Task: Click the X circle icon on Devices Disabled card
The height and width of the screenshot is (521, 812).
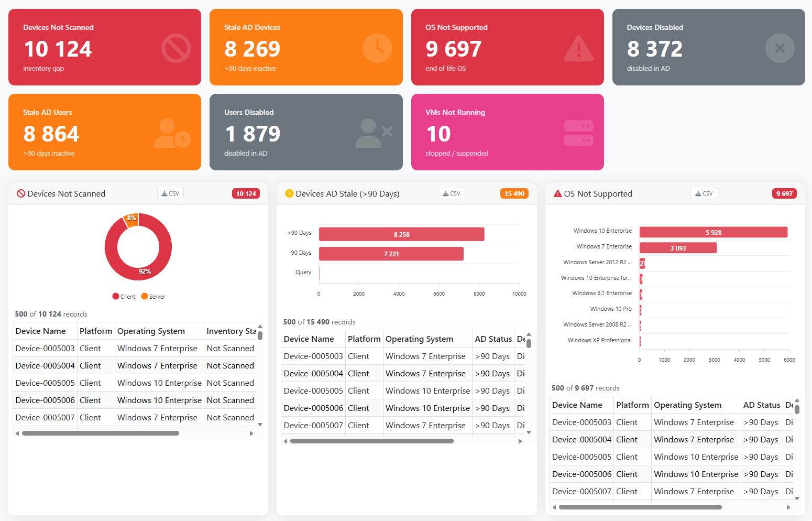Action: (x=780, y=48)
